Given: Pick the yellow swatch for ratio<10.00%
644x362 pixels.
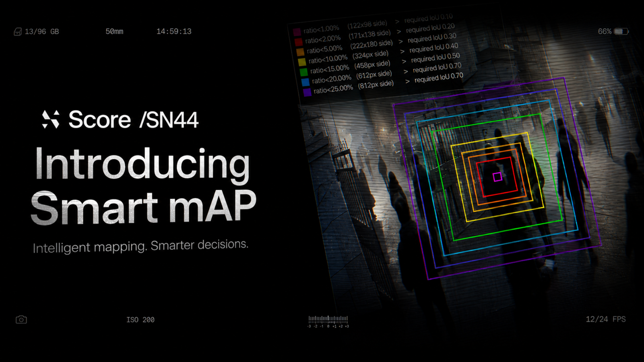Looking at the screenshot, I should click(x=302, y=62).
